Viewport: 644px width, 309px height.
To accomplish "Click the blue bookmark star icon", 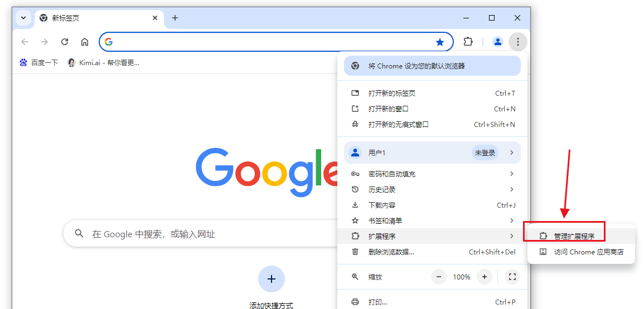I will (x=440, y=42).
